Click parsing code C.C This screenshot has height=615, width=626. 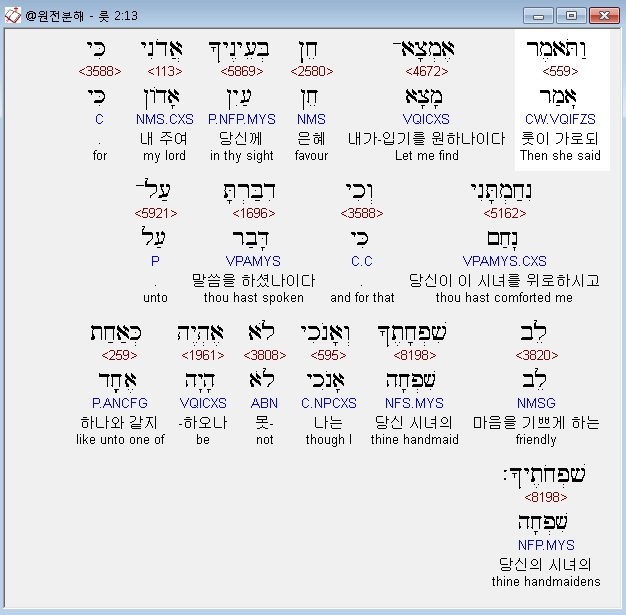pos(362,262)
